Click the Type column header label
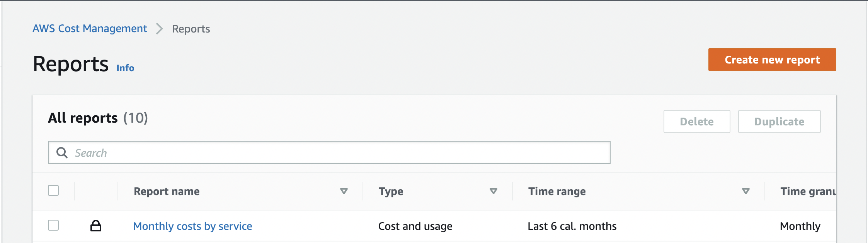868x243 pixels. [391, 192]
